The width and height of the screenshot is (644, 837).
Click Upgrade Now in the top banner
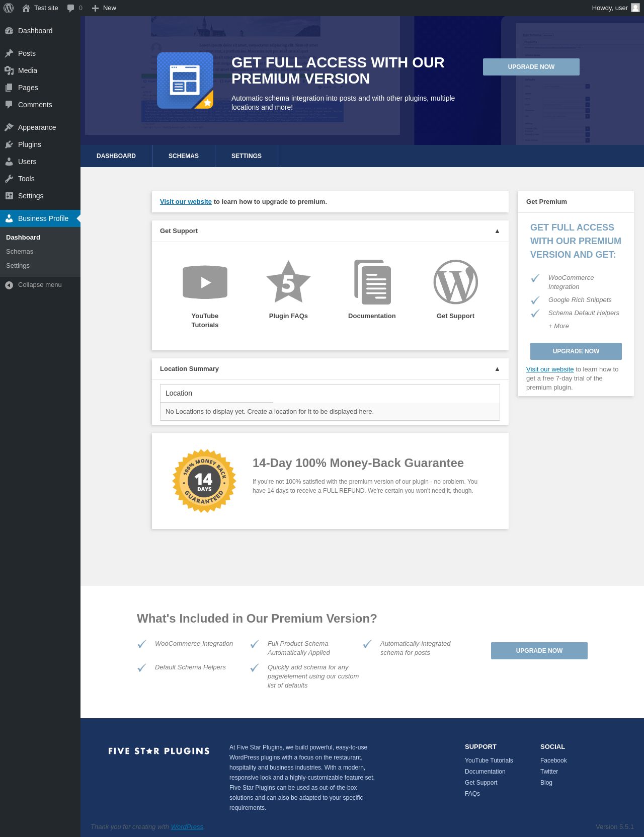pos(531,67)
